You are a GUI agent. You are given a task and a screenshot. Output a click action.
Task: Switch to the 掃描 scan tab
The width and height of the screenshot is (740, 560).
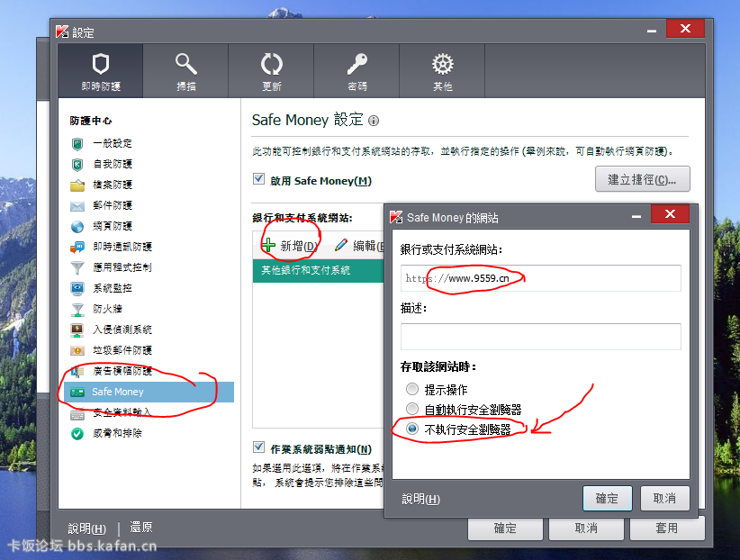tap(186, 71)
